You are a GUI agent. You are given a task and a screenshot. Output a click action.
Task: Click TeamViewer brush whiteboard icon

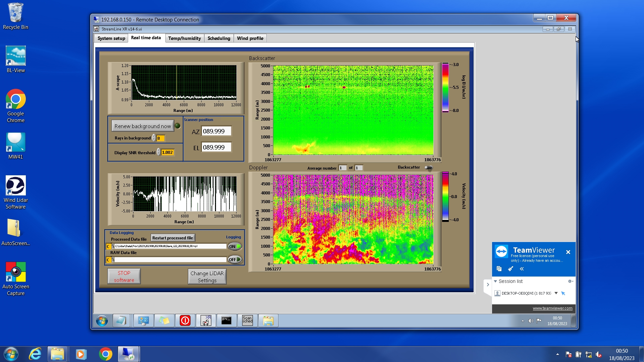tap(511, 269)
